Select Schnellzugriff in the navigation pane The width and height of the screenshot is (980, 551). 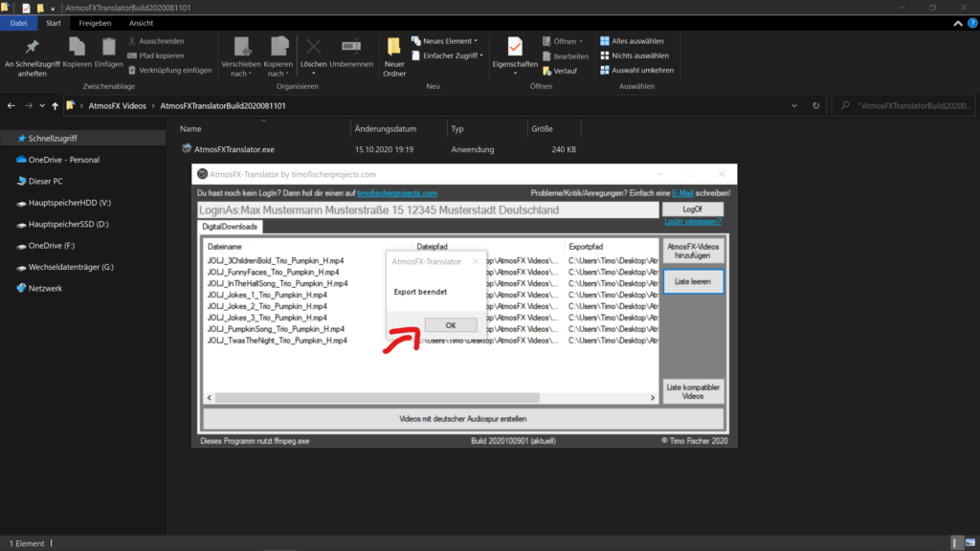pyautogui.click(x=84, y=138)
